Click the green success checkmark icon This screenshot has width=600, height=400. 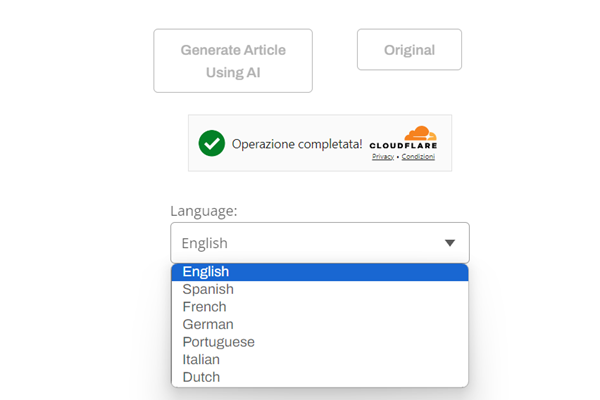coord(211,143)
